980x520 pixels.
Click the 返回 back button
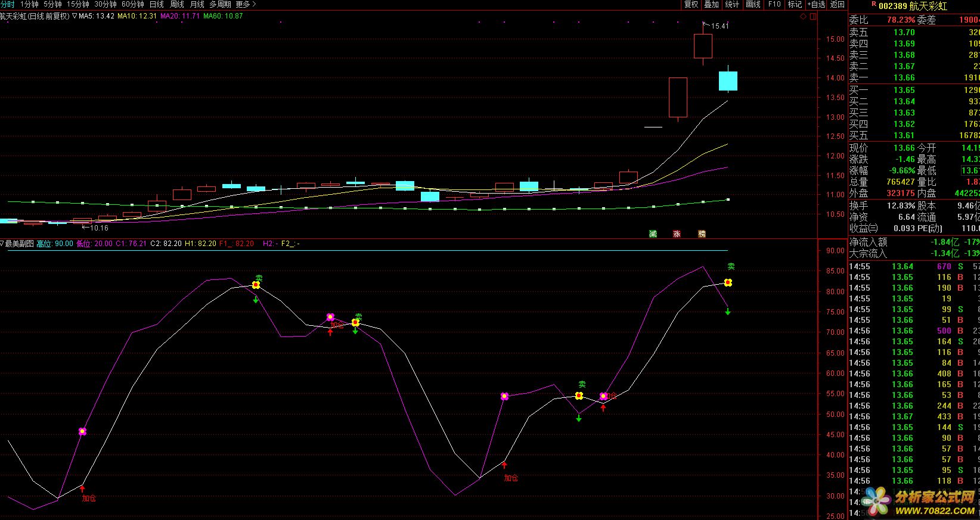click(x=838, y=4)
